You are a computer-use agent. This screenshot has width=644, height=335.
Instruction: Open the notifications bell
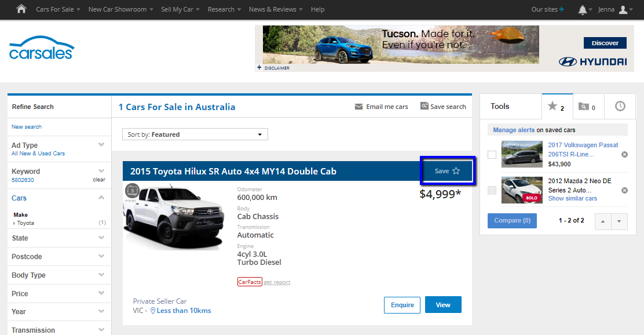583,9
